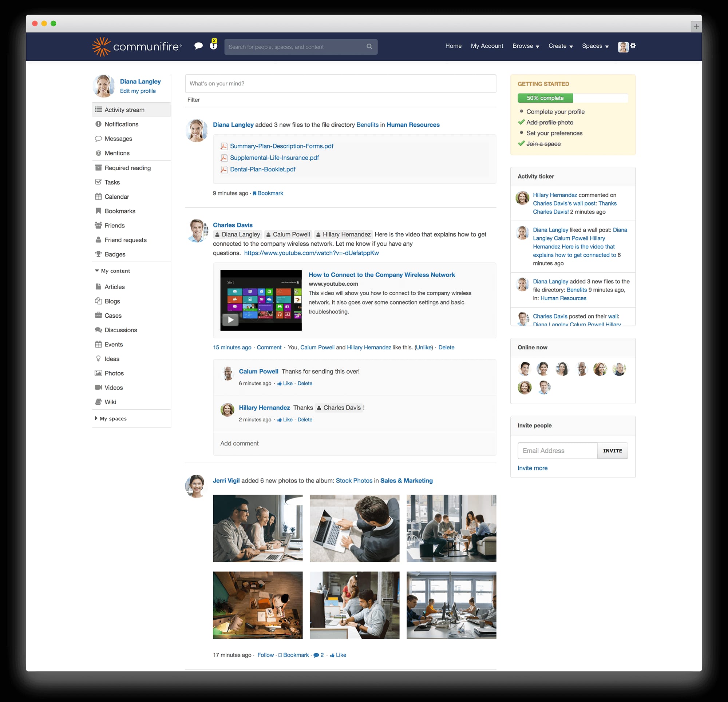The height and width of the screenshot is (702, 728).
Task: Click the settings gear next to the profile avatar
Action: click(x=633, y=46)
